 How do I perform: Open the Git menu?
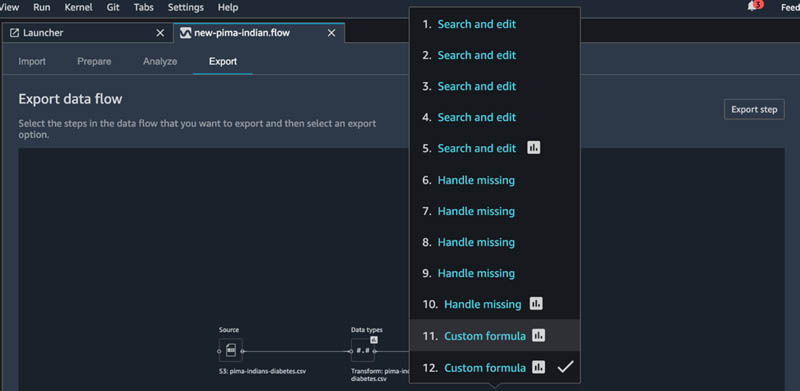[x=113, y=8]
